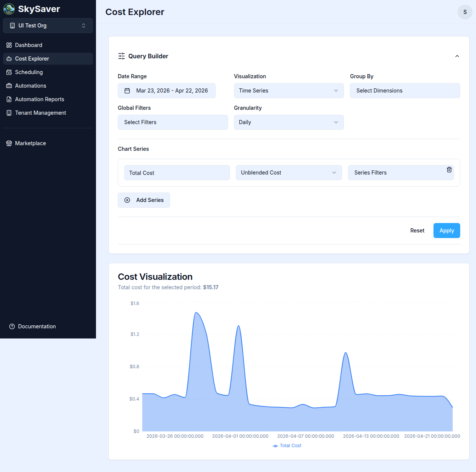Click the tallest peak on the cost chart
Image resolution: width=476 pixels, height=472 pixels.
coord(196,313)
